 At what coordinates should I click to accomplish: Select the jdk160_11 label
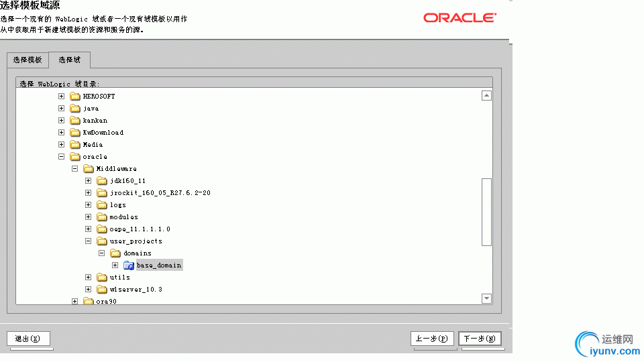(x=127, y=181)
